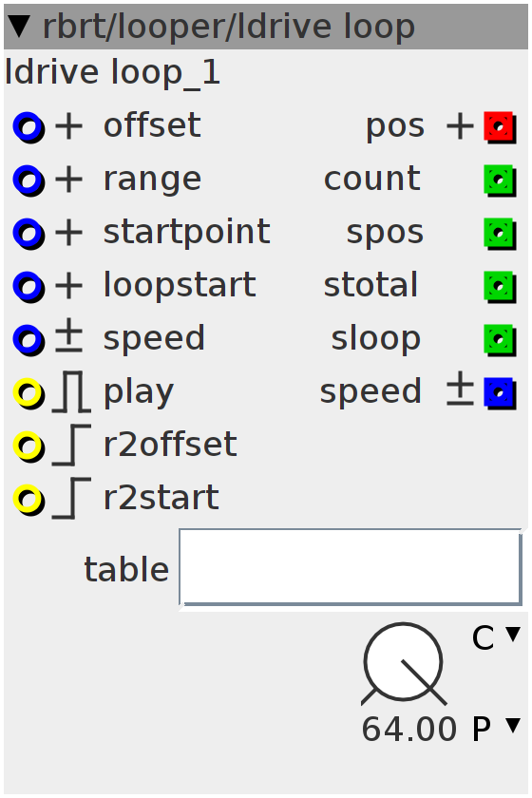
Task: Click the yellow r2offset inlet port
Action: click(x=28, y=446)
